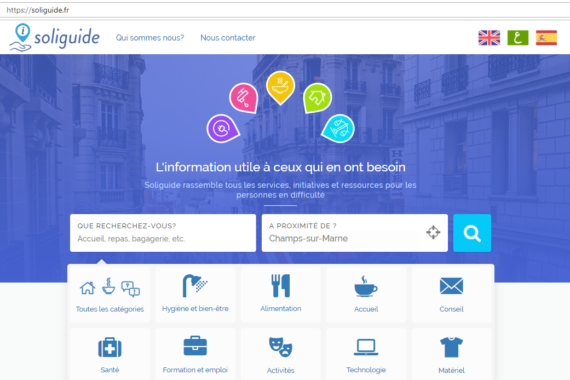This screenshot has height=380, width=570.
Task: Choose the theater masks 'Activités' icon
Action: pyautogui.click(x=281, y=347)
